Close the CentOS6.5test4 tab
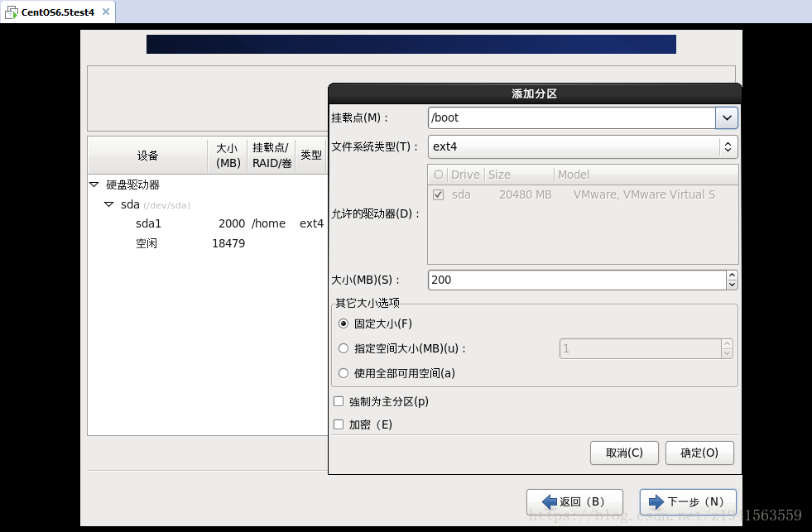The width and height of the screenshot is (812, 532). pos(106,12)
